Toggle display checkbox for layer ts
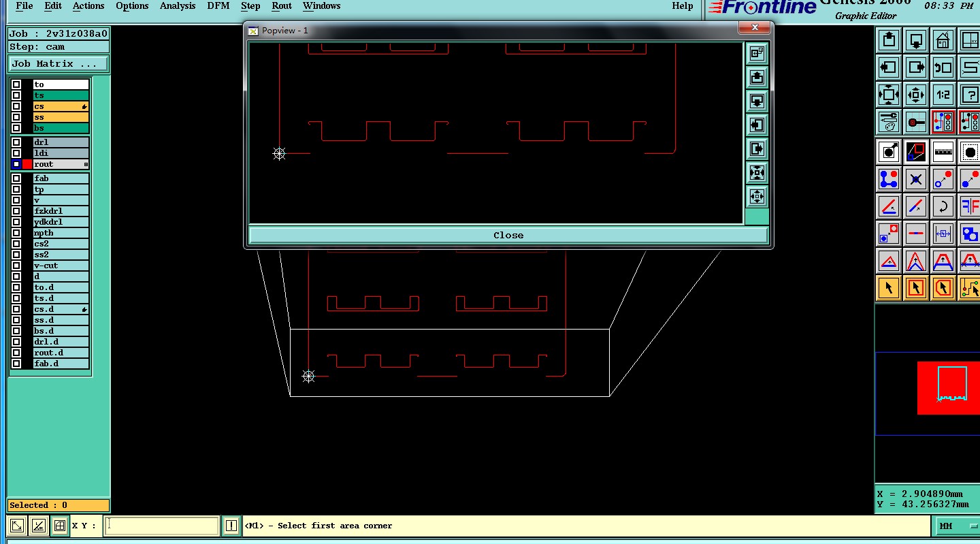This screenshot has height=544, width=980. pyautogui.click(x=16, y=95)
